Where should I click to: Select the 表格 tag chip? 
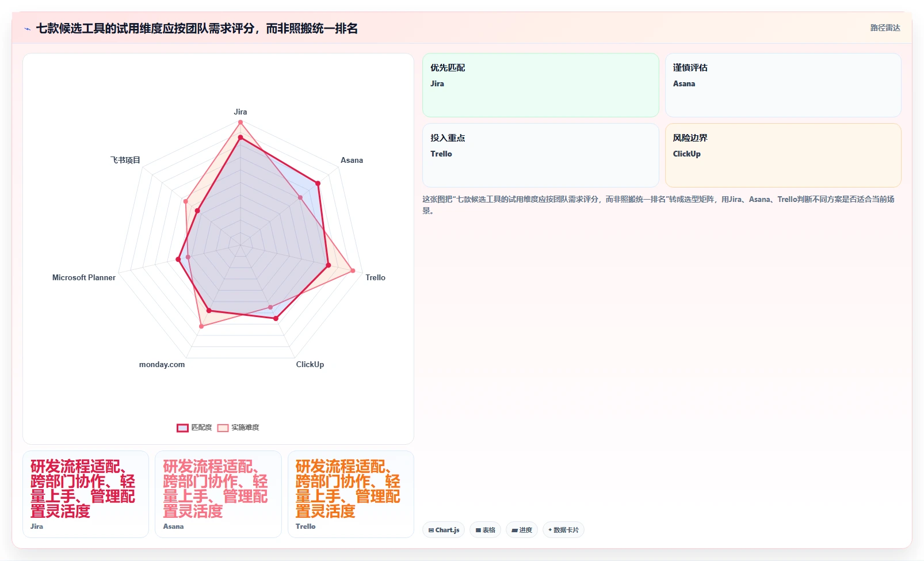485,530
